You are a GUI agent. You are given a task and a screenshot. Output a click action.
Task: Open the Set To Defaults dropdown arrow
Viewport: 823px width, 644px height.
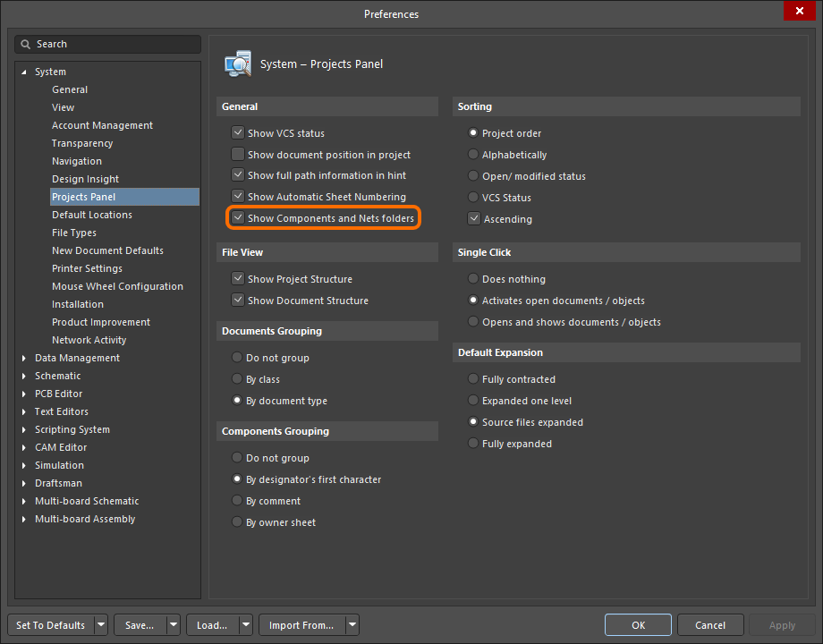coord(100,625)
